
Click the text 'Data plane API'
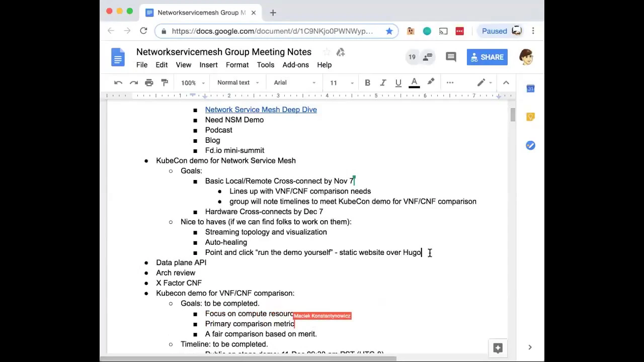(x=181, y=262)
